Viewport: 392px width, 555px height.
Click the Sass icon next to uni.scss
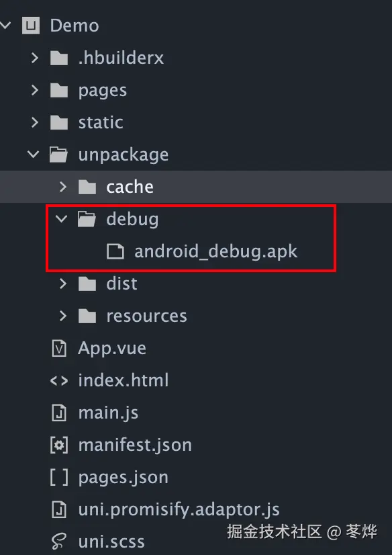[59, 542]
